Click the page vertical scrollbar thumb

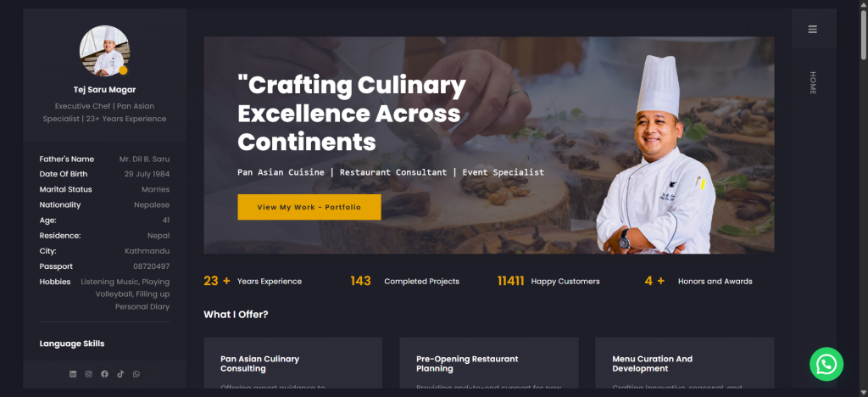864,31
